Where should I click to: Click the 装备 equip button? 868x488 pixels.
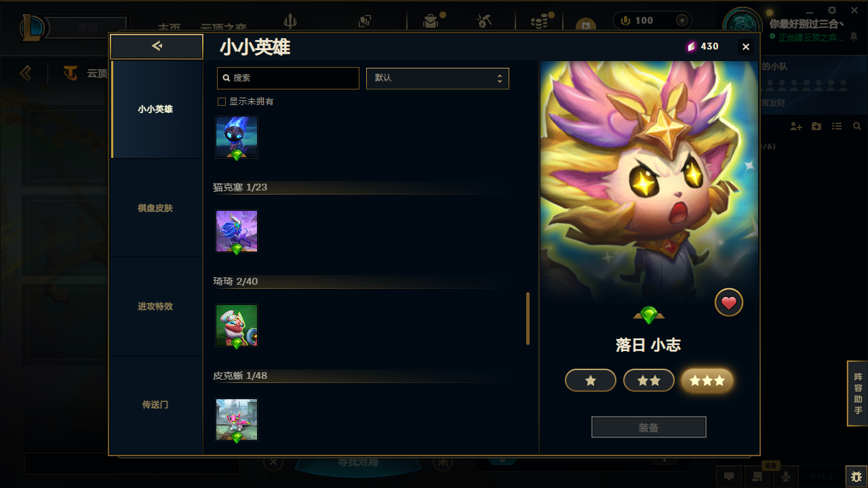(x=649, y=428)
